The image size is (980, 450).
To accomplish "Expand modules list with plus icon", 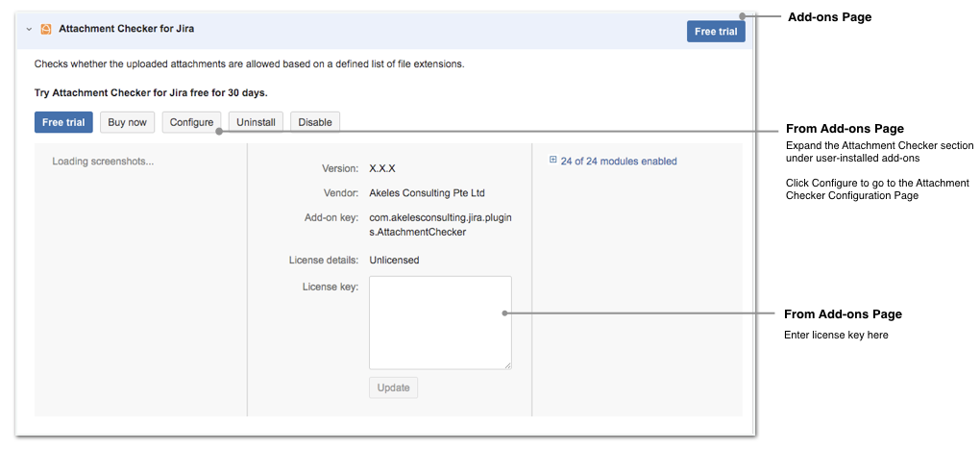I will coord(553,161).
